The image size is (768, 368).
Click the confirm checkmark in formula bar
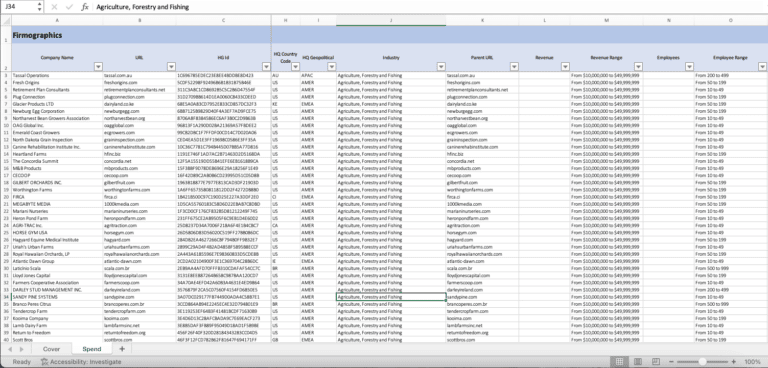[69, 7]
